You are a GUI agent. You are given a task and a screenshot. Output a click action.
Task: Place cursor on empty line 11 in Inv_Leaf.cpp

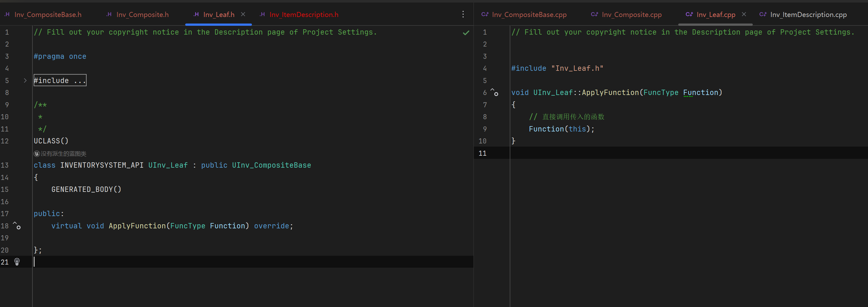pos(689,153)
